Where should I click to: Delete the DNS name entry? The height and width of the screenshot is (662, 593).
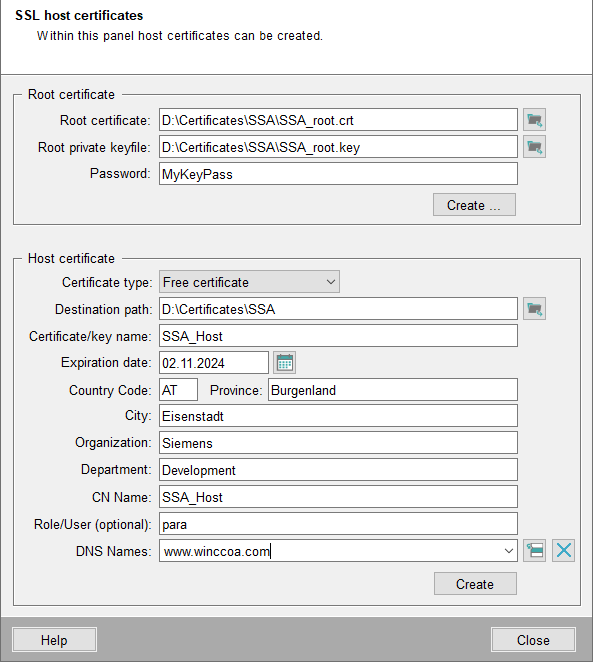tap(563, 551)
